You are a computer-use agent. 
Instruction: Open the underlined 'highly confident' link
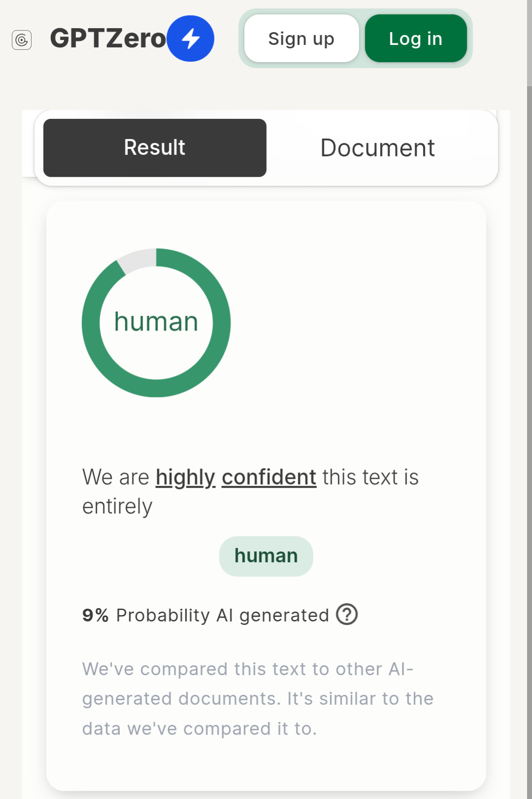point(236,477)
